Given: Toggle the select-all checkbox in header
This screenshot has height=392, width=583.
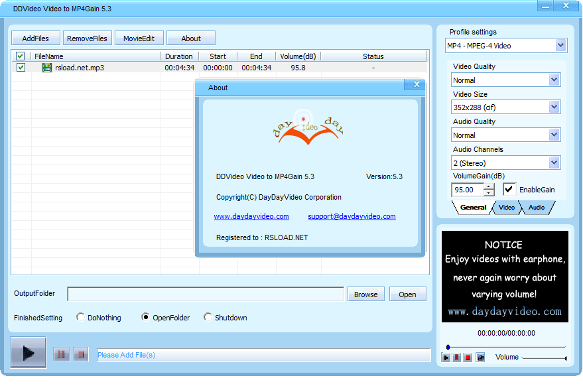Looking at the screenshot, I should 20,56.
